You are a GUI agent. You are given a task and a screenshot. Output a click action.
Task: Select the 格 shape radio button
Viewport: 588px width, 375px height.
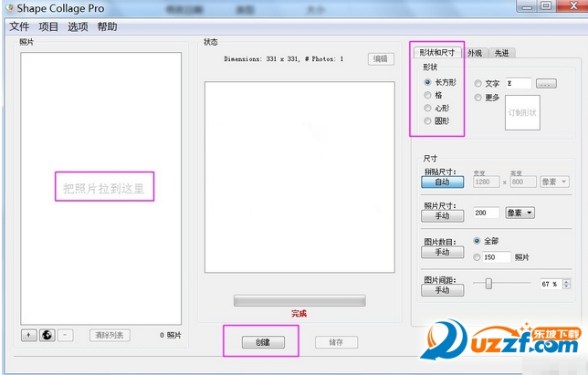coord(427,95)
